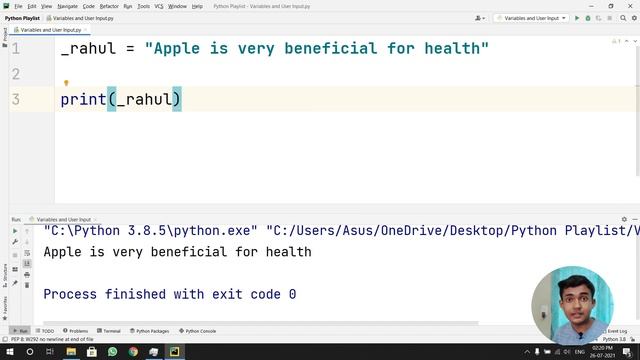Screen dimensions: 640x360
Task: Click the layout icon in the Run panel gutter
Action: click(x=15, y=269)
